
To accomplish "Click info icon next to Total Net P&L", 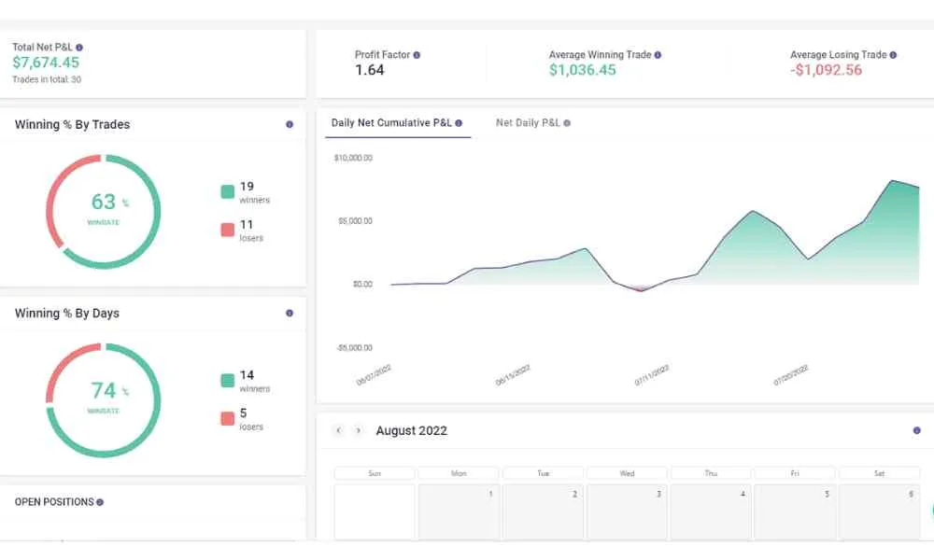I will click(79, 47).
